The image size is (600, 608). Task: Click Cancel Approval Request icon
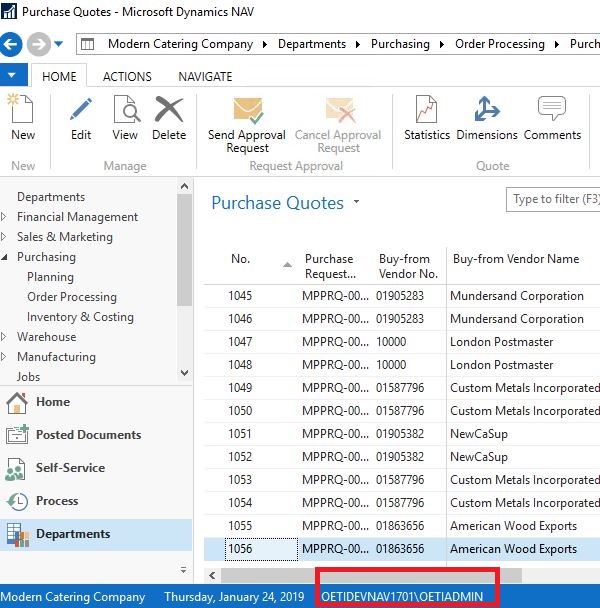(340, 111)
